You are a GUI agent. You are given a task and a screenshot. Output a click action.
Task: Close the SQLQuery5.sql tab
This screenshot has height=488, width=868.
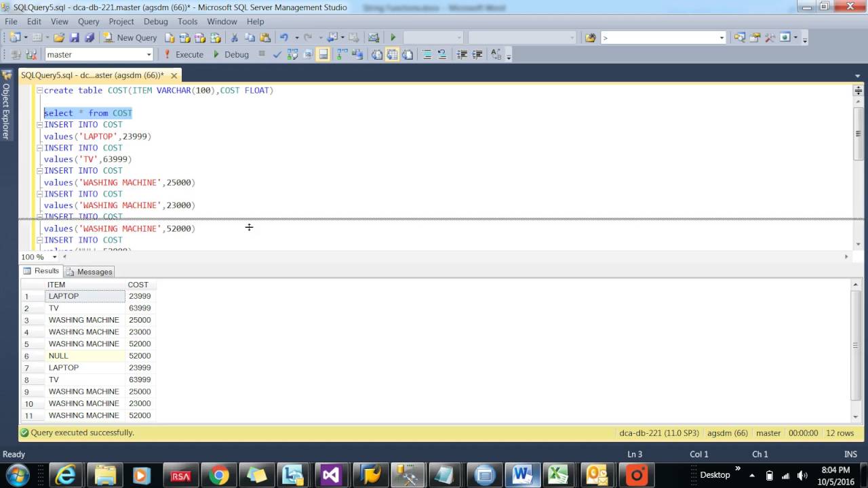(x=174, y=76)
